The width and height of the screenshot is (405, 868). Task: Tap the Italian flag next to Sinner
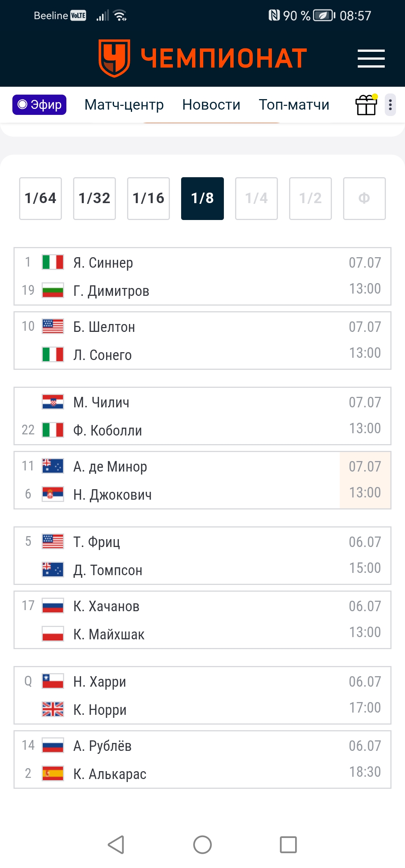click(x=53, y=262)
